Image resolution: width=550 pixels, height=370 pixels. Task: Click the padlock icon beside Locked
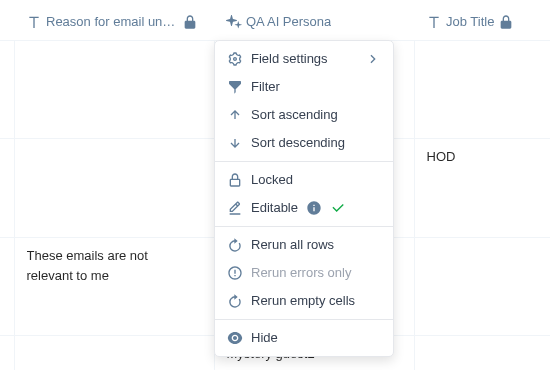(x=235, y=180)
